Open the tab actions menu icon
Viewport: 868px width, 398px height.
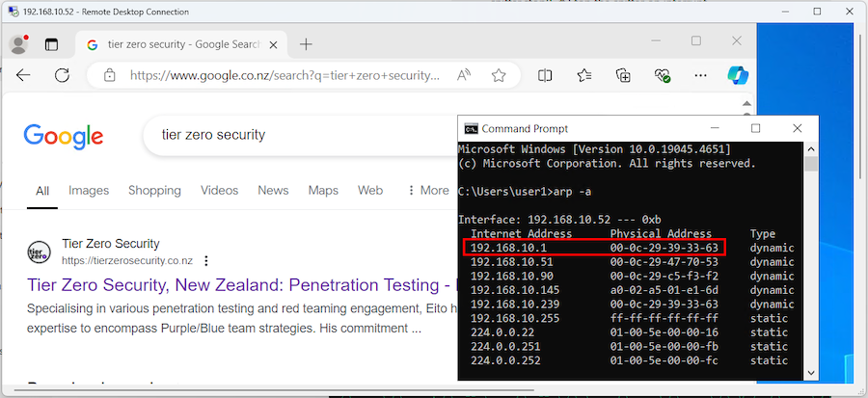[51, 44]
